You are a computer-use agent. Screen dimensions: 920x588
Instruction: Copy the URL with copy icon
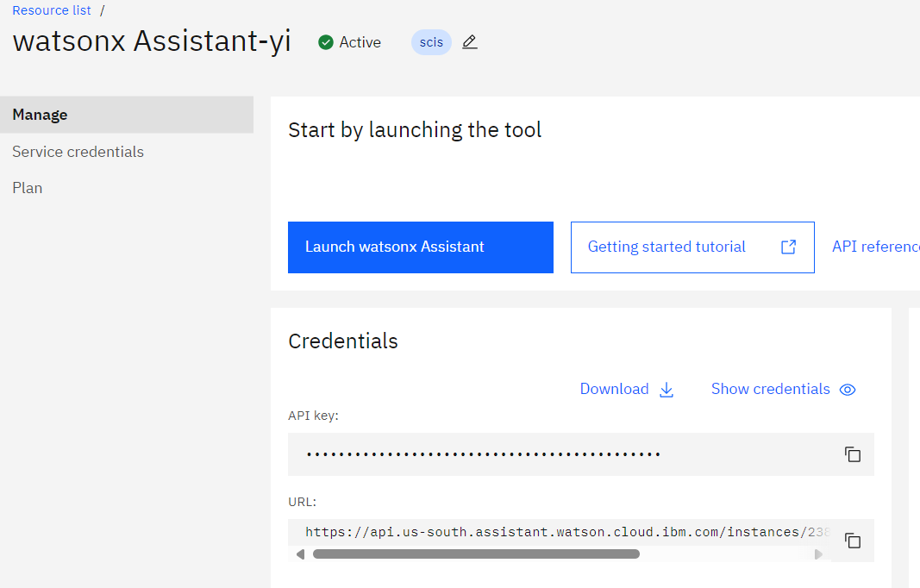[853, 541]
